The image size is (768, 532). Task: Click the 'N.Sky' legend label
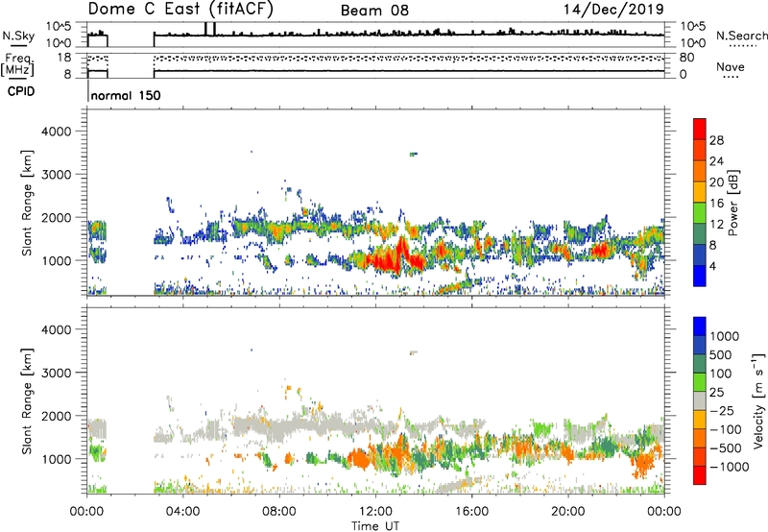click(x=18, y=36)
